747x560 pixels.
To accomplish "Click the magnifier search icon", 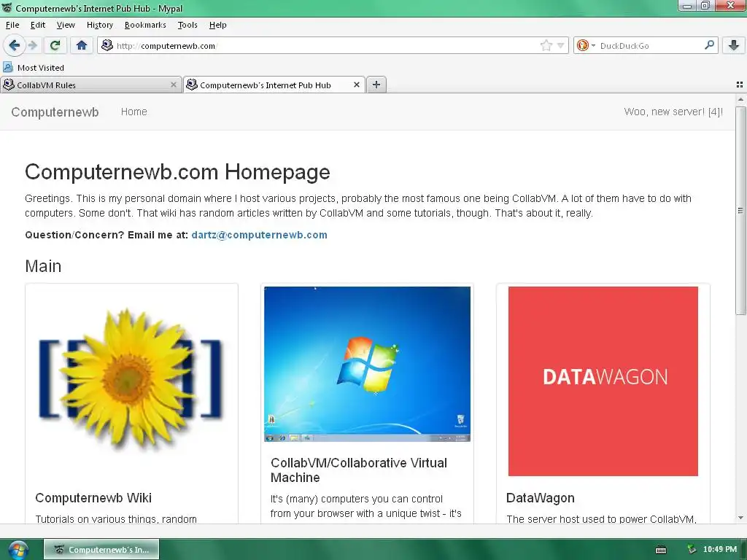I will [709, 45].
